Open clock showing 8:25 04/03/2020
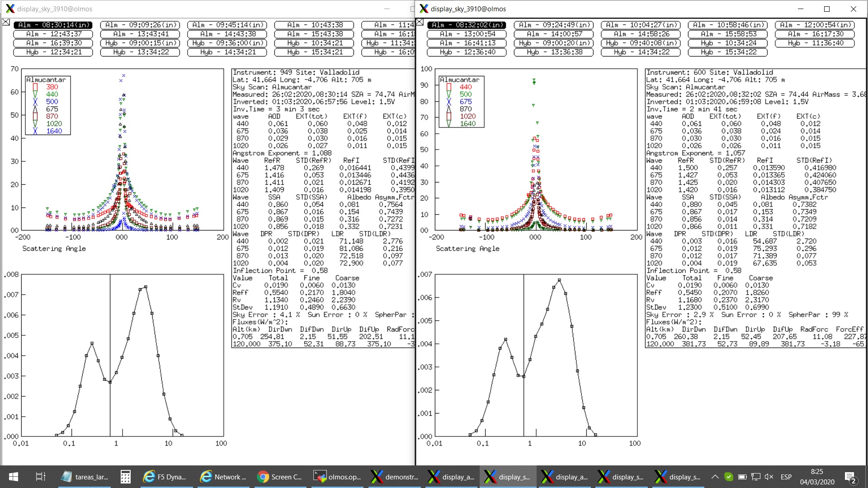The width and height of the screenshot is (868, 488). point(817,477)
